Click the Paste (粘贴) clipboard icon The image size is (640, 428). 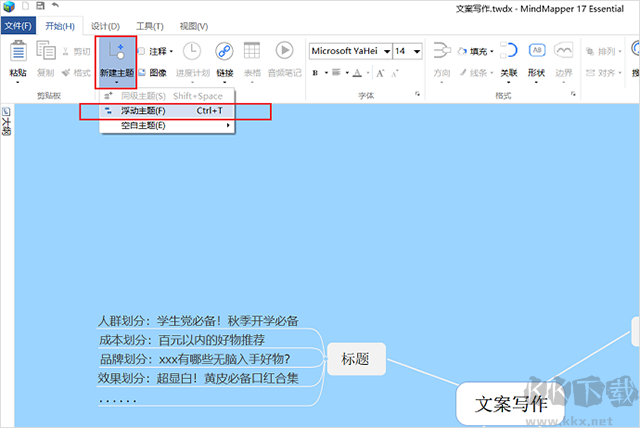click(x=18, y=52)
